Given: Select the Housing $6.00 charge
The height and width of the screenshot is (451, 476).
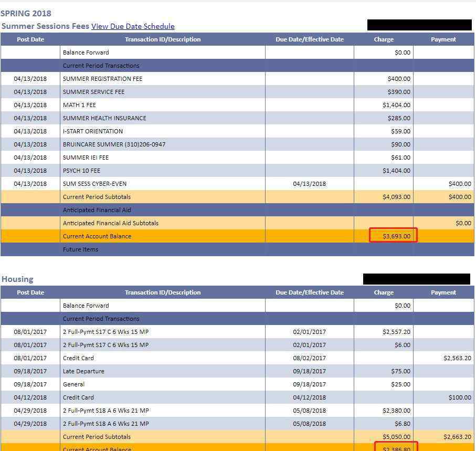Looking at the screenshot, I should pyautogui.click(x=403, y=345).
